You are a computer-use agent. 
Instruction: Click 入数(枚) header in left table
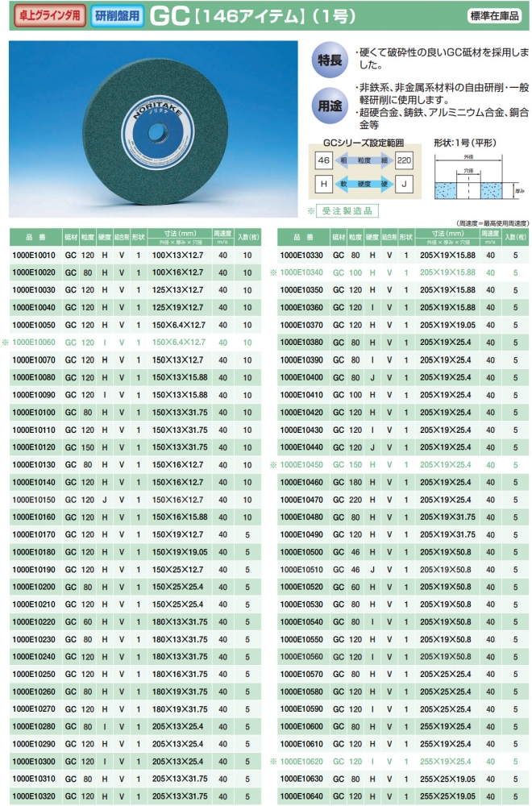click(x=248, y=237)
